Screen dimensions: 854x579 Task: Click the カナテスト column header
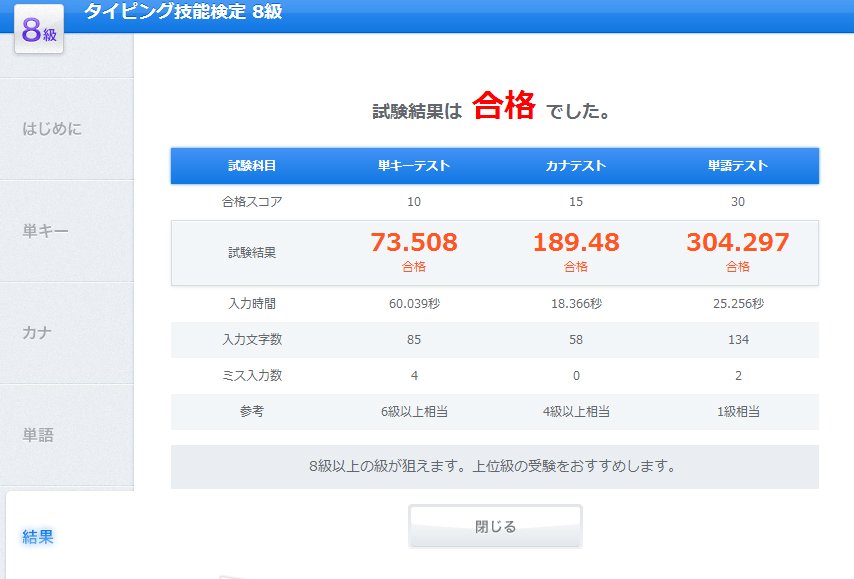(x=577, y=166)
